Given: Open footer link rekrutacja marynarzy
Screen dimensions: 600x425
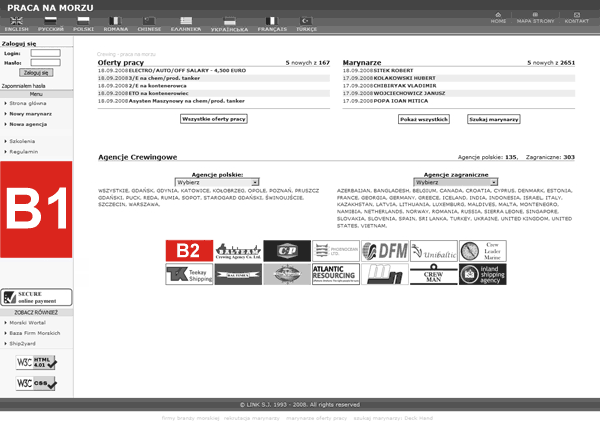Looking at the screenshot, I should 252,418.
